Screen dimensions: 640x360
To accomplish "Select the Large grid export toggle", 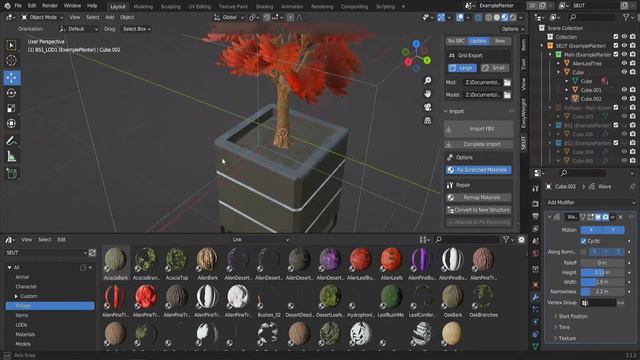I will [462, 68].
